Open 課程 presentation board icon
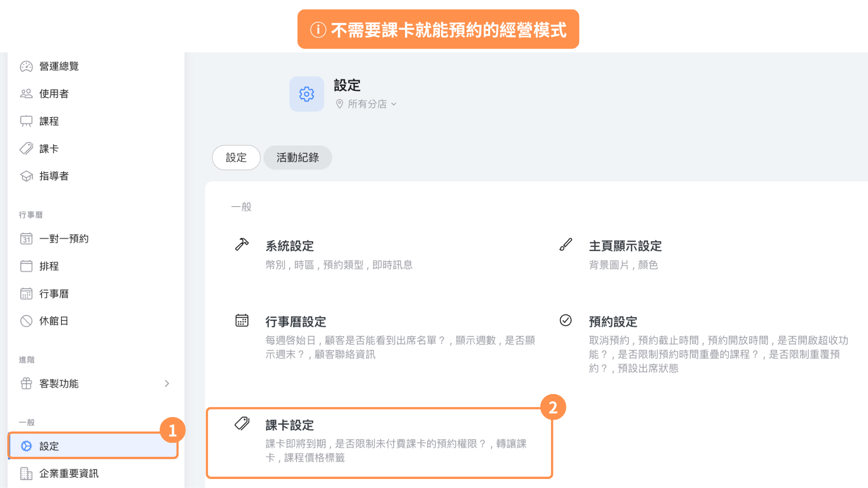 (26, 121)
